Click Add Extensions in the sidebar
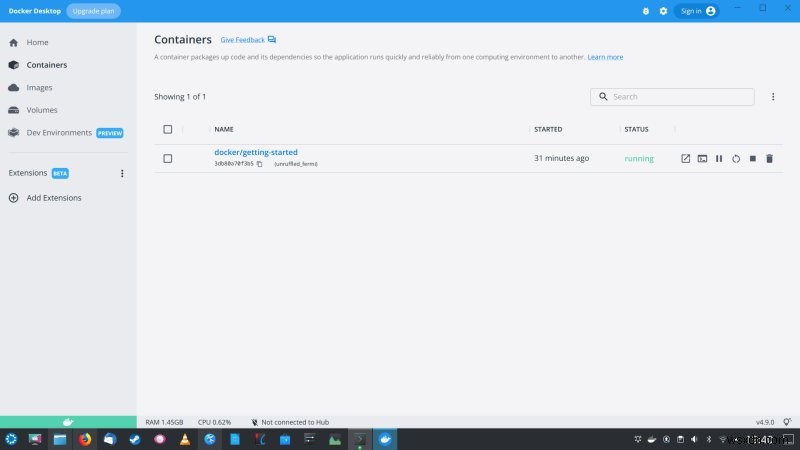 (x=54, y=197)
